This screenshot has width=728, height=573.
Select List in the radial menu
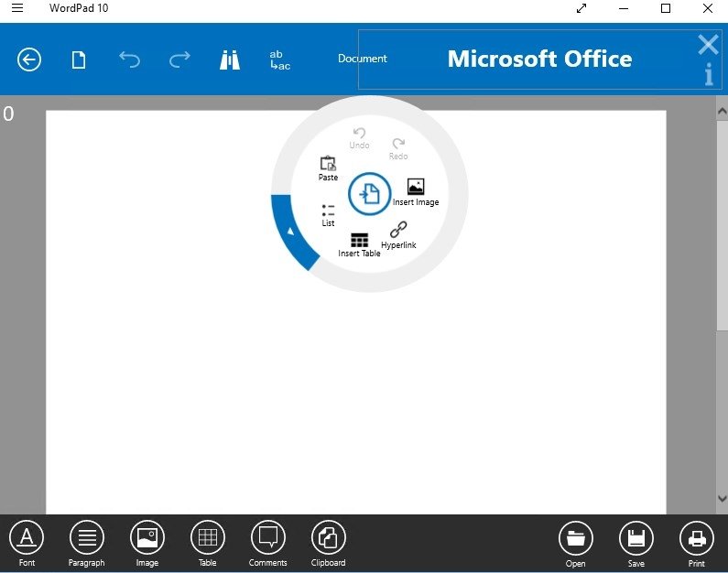click(x=328, y=215)
